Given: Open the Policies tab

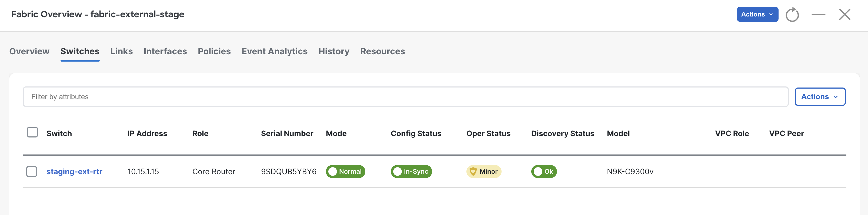Looking at the screenshot, I should pyautogui.click(x=214, y=51).
